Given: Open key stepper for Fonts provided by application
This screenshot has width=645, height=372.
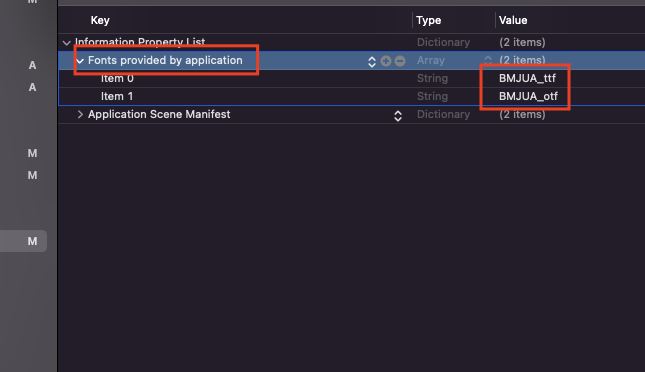Looking at the screenshot, I should [x=372, y=61].
